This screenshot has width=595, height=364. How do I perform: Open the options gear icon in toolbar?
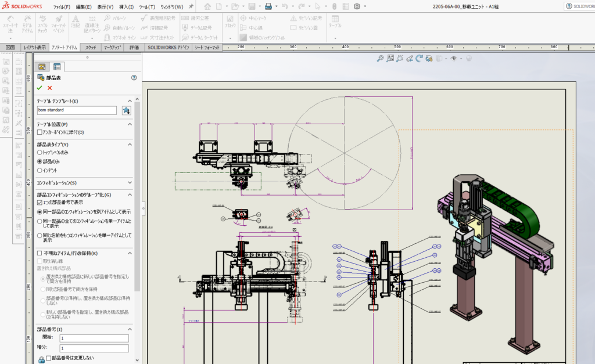357,6
